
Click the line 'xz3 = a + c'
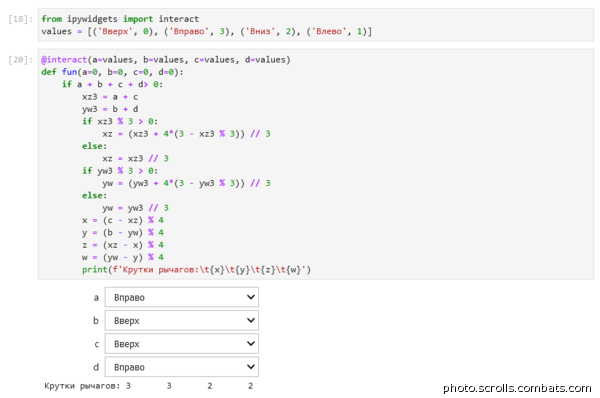point(110,97)
